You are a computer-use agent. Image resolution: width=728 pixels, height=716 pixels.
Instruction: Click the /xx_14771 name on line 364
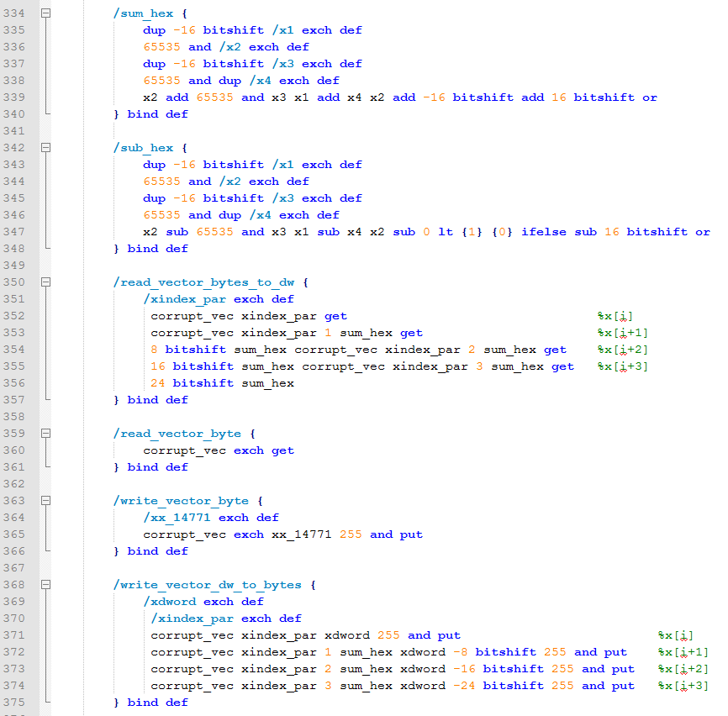177,518
